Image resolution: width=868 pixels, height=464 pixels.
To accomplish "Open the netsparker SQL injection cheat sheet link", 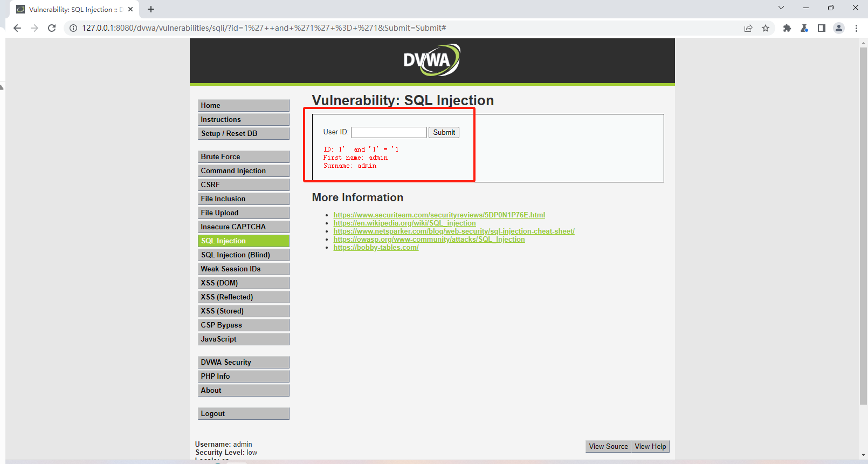I will pyautogui.click(x=454, y=231).
